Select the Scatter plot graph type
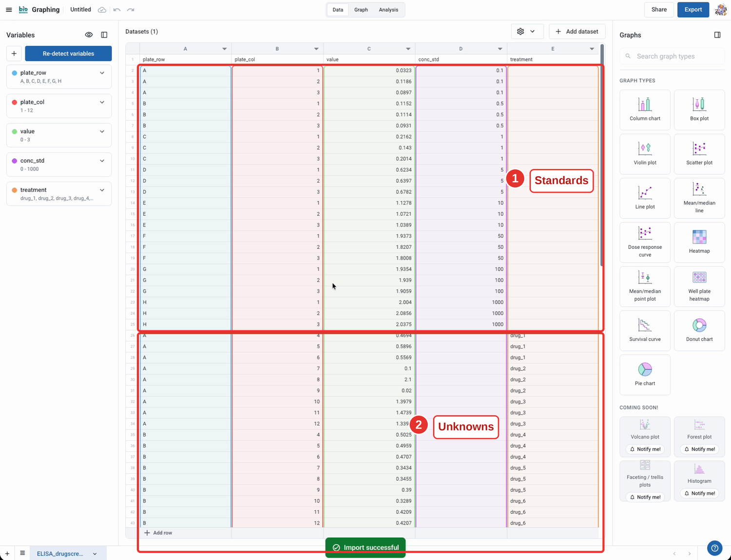This screenshot has height=560, width=731. pyautogui.click(x=699, y=154)
